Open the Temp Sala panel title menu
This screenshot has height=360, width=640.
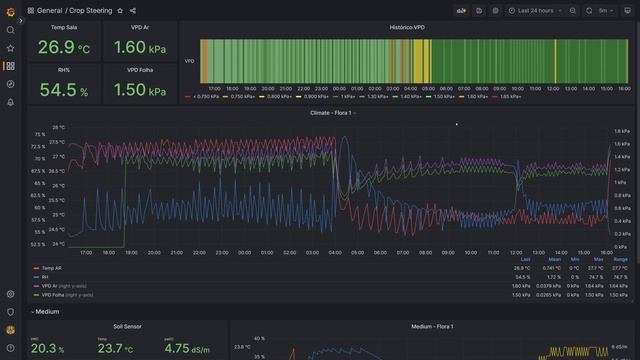(x=64, y=27)
